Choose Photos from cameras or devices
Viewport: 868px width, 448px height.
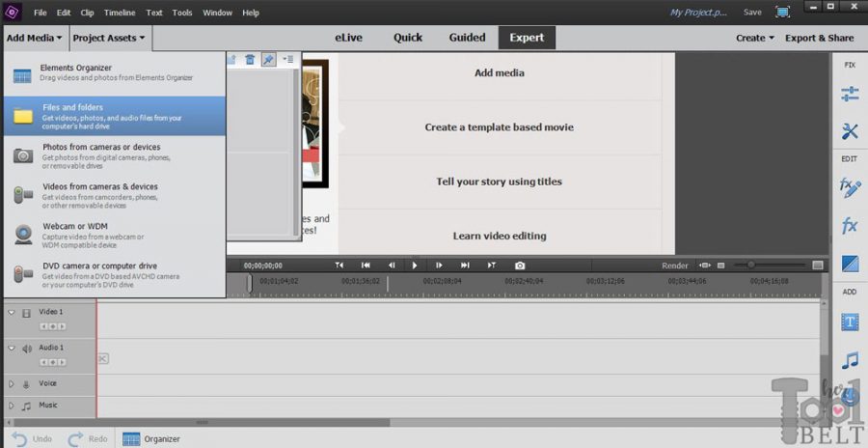pos(115,155)
